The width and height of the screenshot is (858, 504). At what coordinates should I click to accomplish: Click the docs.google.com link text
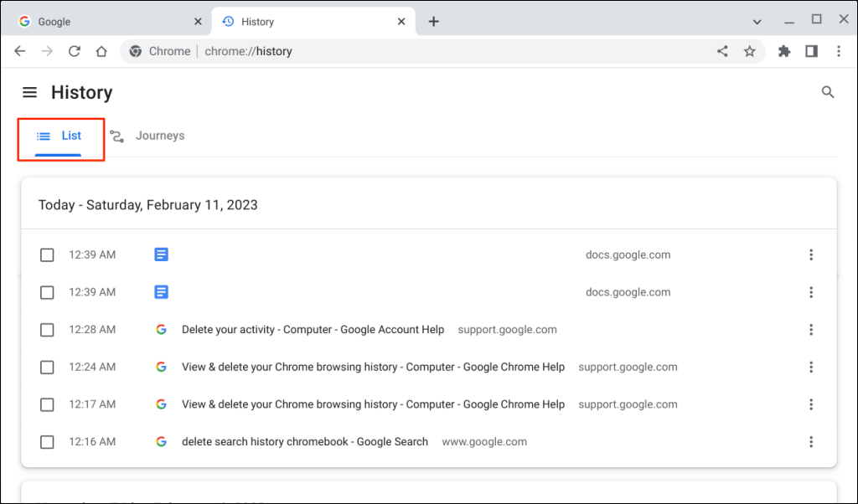(x=628, y=255)
